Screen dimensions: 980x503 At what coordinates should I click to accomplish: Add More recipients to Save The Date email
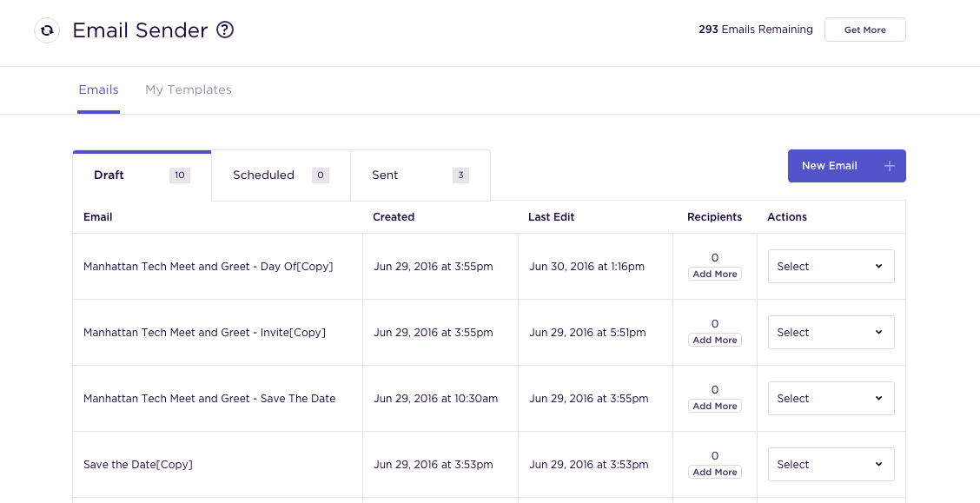tap(715, 407)
